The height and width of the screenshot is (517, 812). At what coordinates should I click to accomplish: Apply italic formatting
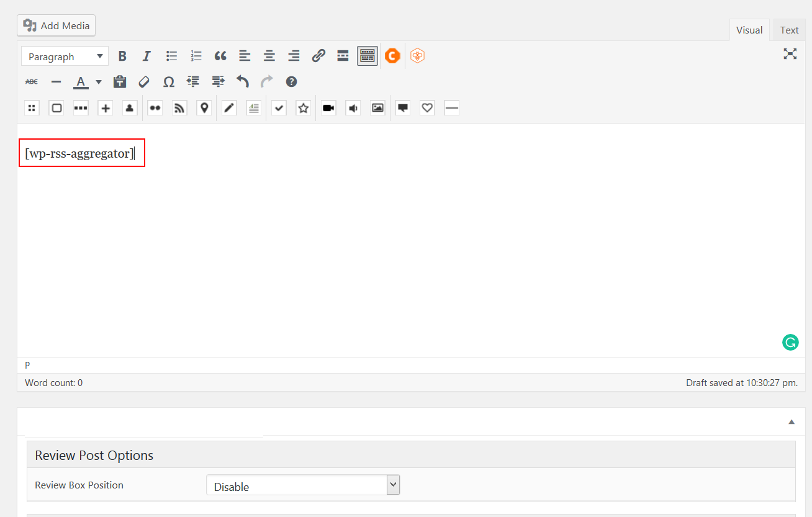tap(147, 56)
